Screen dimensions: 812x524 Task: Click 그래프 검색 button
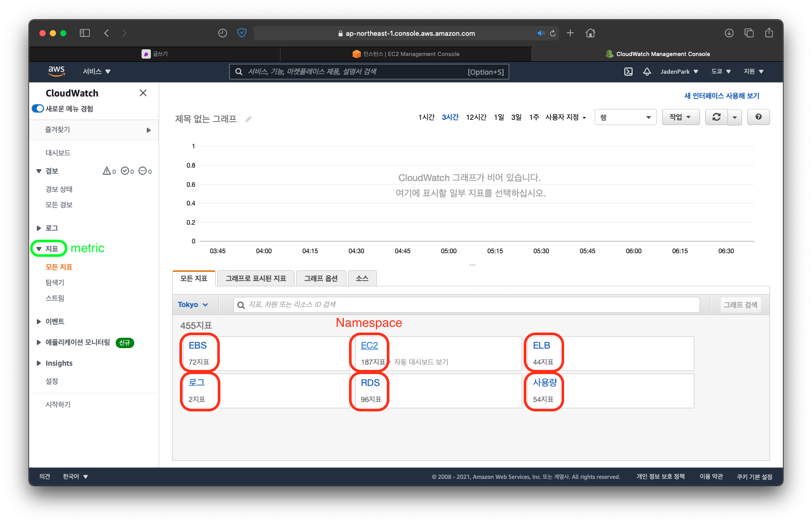pyautogui.click(x=740, y=305)
